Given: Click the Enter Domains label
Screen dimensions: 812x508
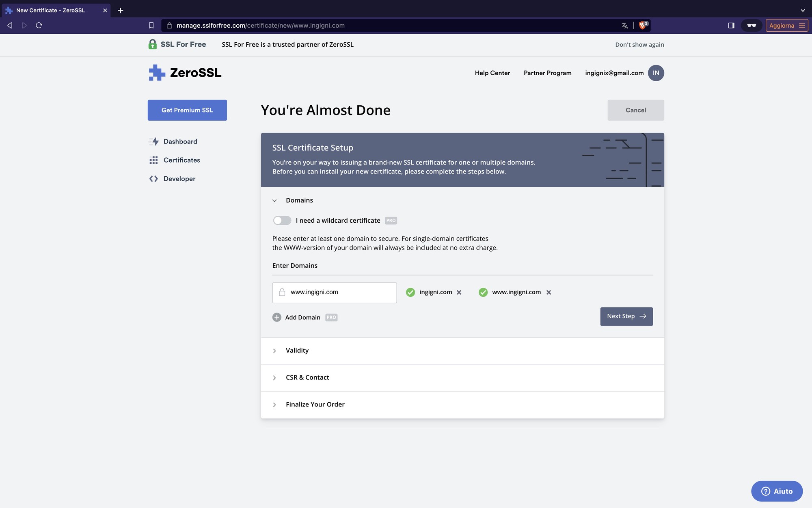Looking at the screenshot, I should tap(295, 266).
